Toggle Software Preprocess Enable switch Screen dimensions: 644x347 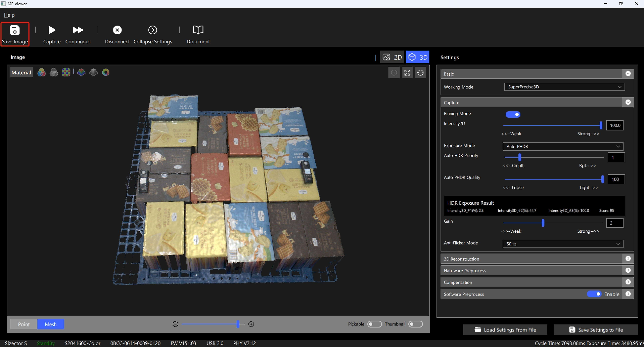(x=594, y=294)
